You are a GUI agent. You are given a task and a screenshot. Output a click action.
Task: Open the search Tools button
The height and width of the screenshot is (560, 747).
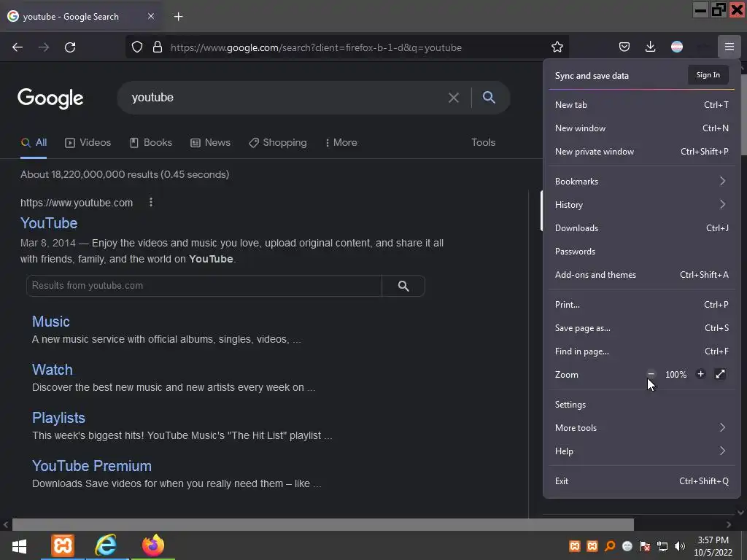coord(483,142)
